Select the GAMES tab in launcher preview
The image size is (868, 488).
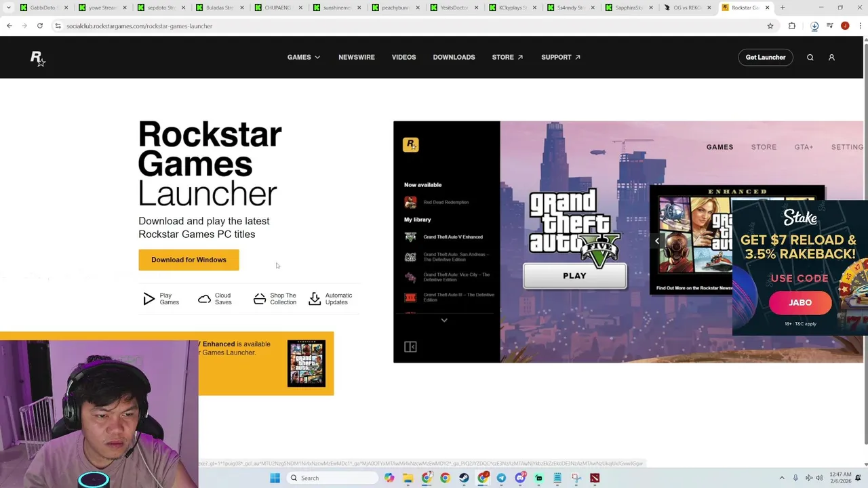pyautogui.click(x=719, y=147)
